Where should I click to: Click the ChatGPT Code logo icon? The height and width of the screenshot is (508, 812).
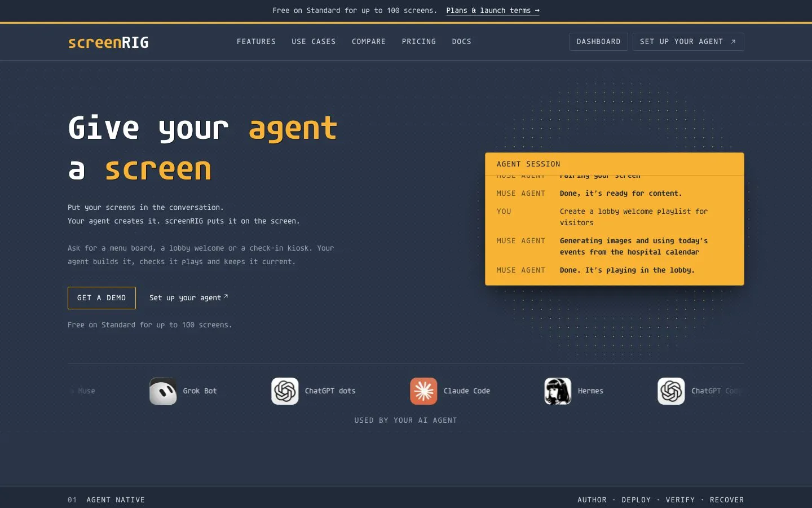pos(671,391)
